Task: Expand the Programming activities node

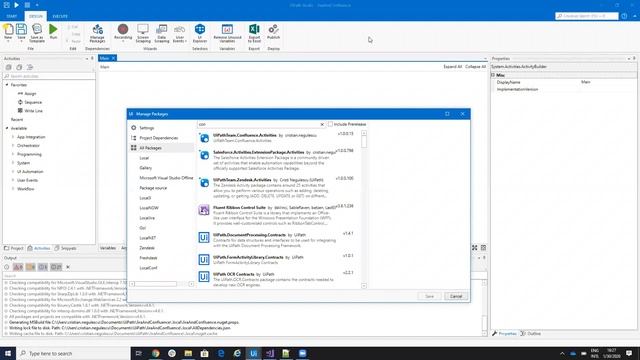Action: tap(13, 154)
